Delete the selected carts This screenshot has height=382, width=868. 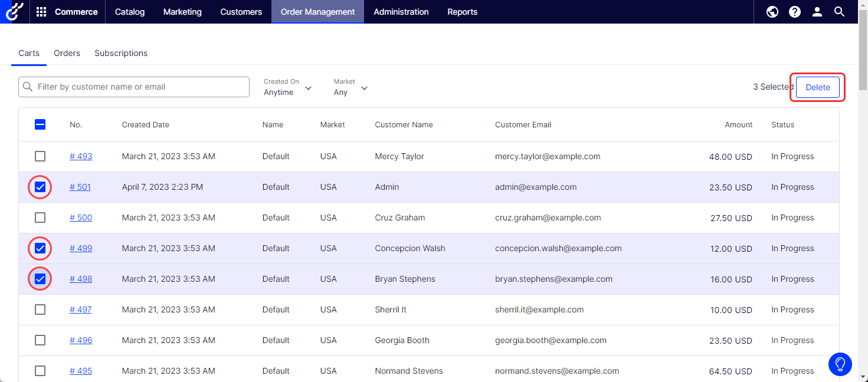click(x=818, y=87)
